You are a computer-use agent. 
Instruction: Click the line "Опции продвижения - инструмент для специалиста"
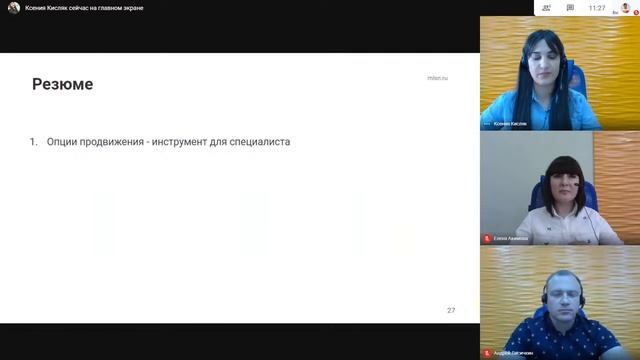pyautogui.click(x=168, y=142)
